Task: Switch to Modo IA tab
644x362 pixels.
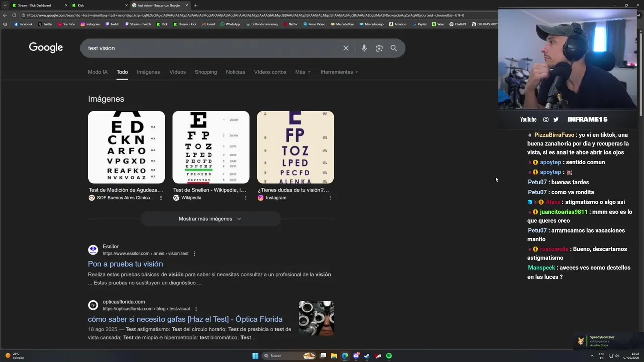Action: point(98,72)
